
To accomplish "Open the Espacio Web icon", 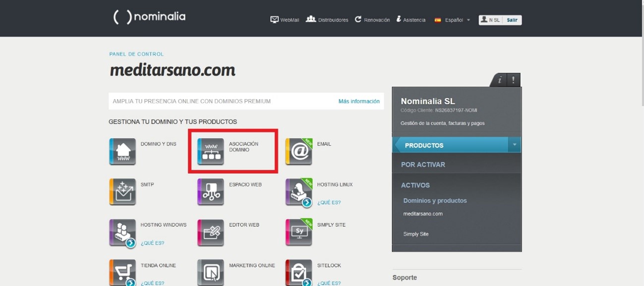I will click(x=210, y=192).
